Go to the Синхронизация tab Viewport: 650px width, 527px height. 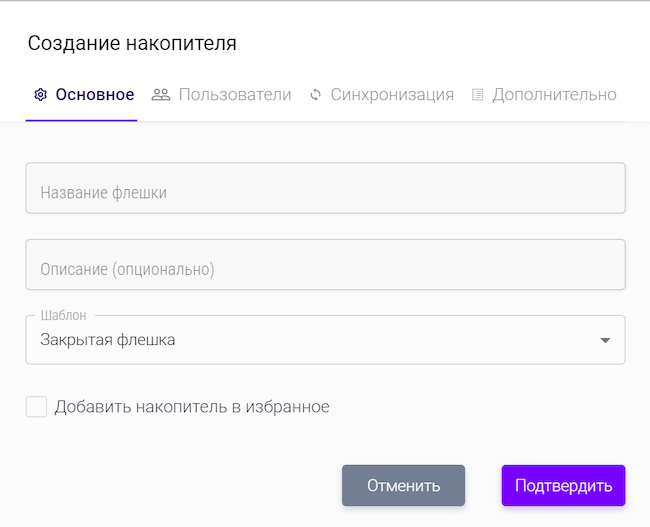click(392, 95)
